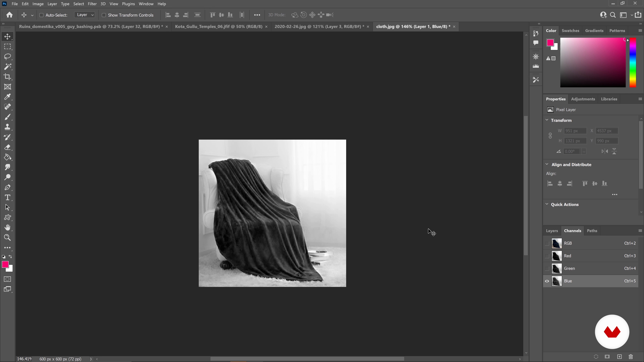The width and height of the screenshot is (644, 362).
Task: Switch to the Layers tab
Action: point(552,231)
